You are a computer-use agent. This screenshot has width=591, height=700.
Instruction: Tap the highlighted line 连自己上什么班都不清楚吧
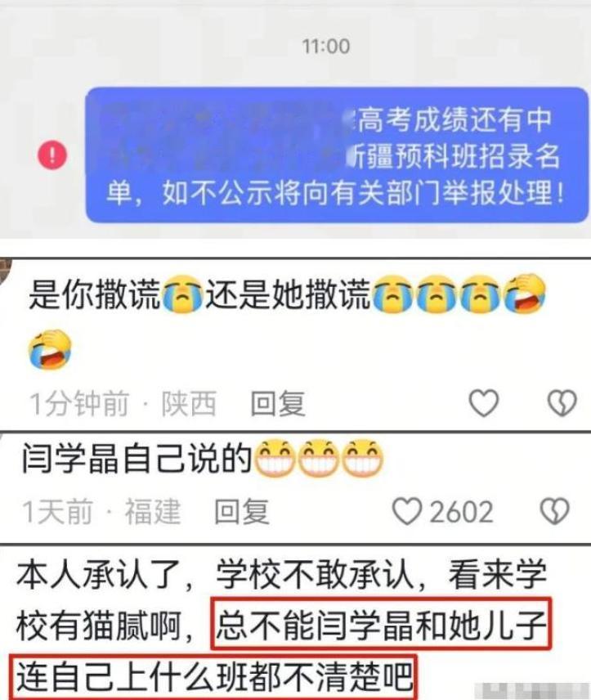213,677
